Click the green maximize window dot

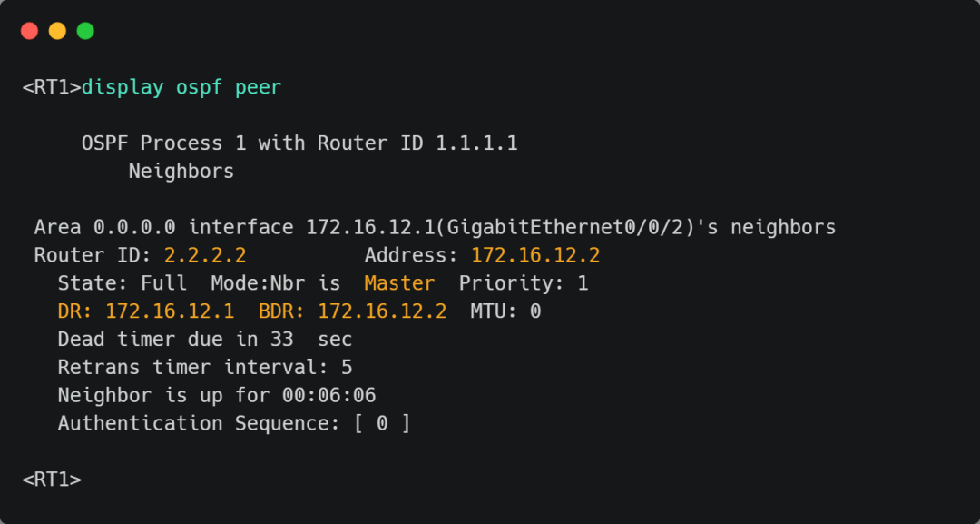(x=85, y=31)
